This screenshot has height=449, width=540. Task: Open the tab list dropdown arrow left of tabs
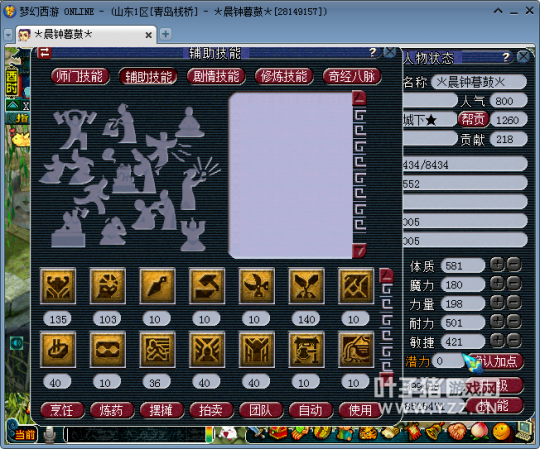[8, 34]
